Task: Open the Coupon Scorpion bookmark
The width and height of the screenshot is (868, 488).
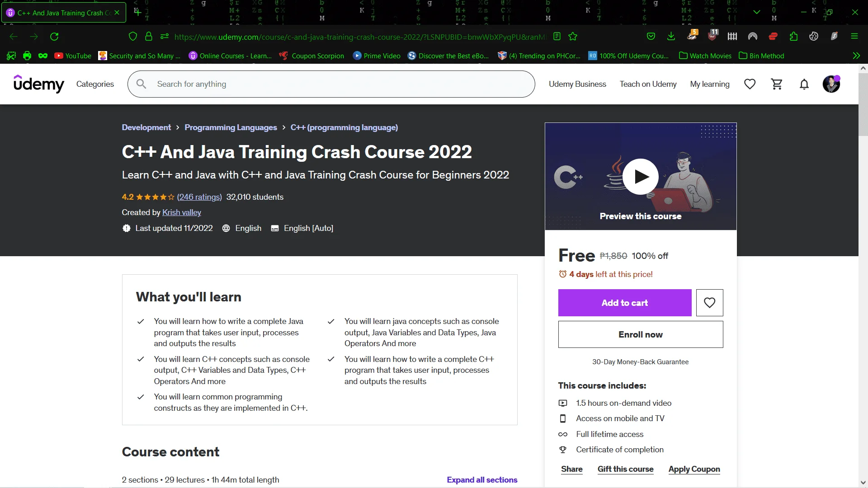Action: [312, 56]
